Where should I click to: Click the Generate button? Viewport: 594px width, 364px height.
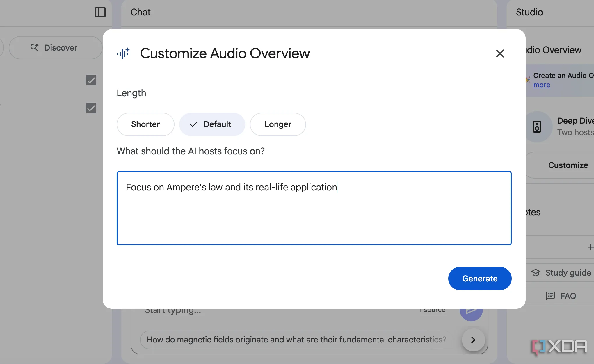[x=480, y=279]
